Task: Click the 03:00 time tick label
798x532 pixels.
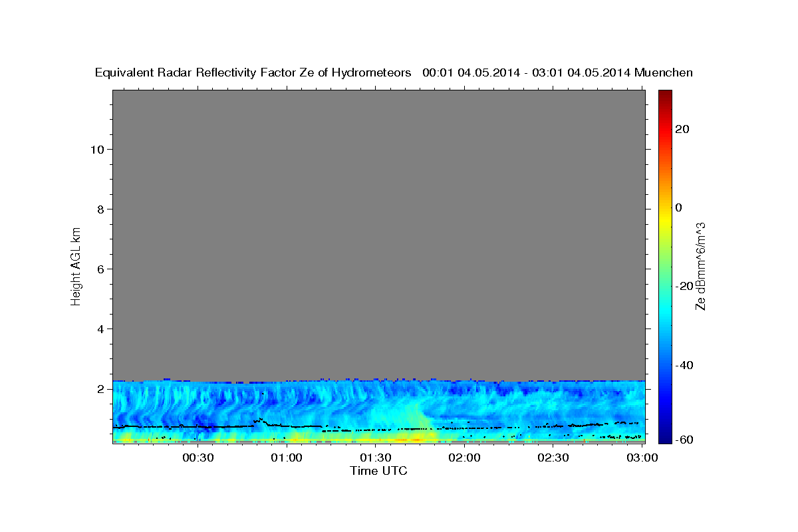Action: [642, 458]
